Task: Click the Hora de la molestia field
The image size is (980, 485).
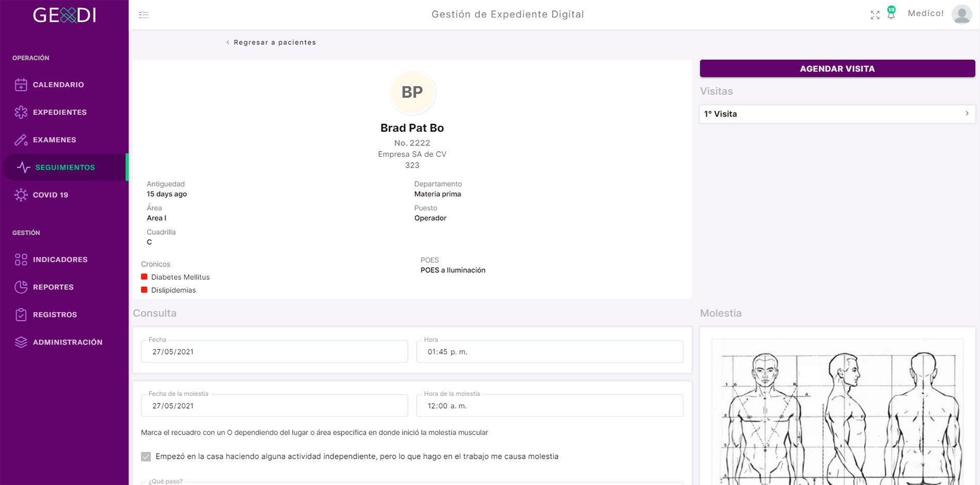Action: [x=550, y=406]
